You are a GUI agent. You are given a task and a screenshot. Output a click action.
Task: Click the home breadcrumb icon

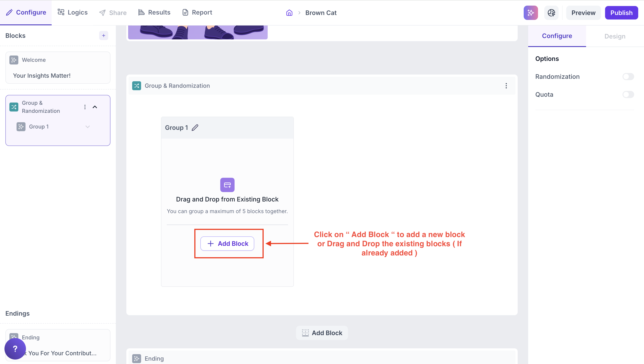tap(289, 13)
